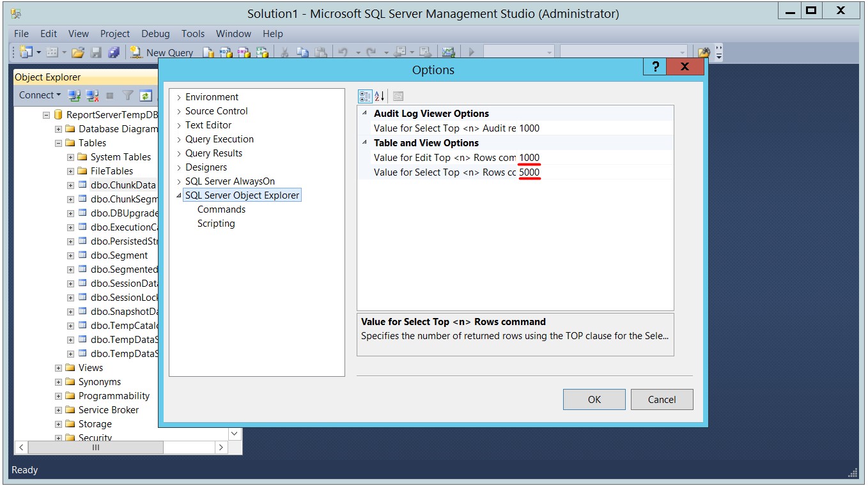Expand the dbo.Segment table node
This screenshot has width=868, height=486.
pos(70,255)
